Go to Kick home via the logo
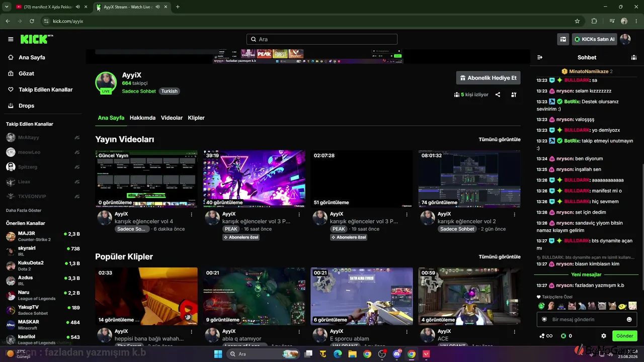The width and height of the screenshot is (644, 362). (x=37, y=39)
